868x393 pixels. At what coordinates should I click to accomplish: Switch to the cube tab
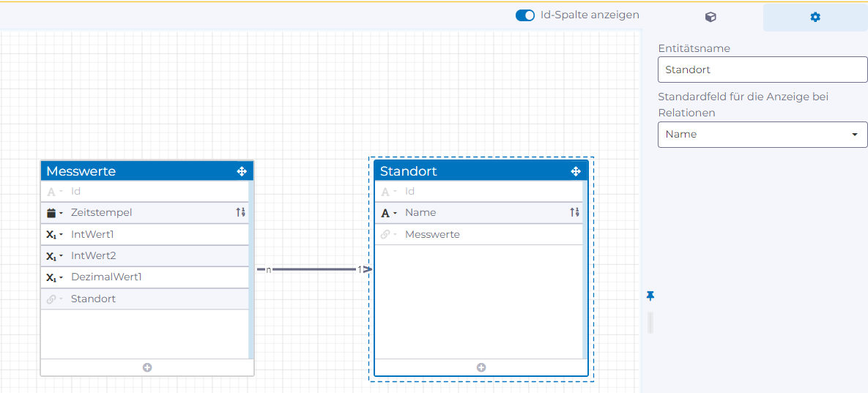(711, 17)
